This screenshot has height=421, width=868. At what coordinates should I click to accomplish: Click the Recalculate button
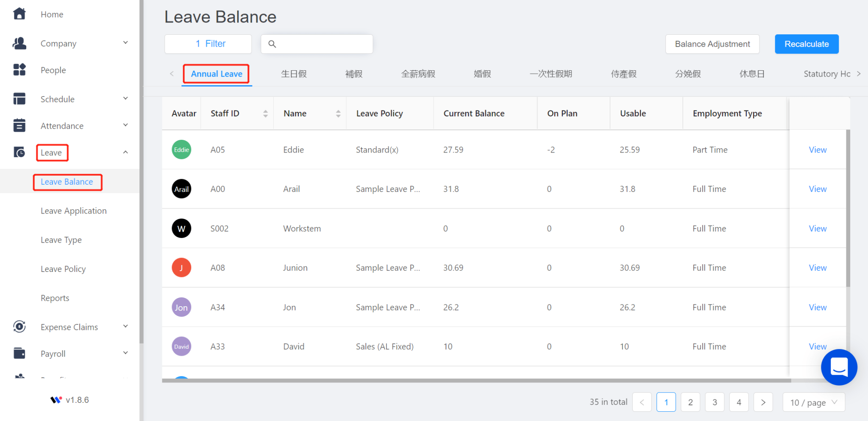pyautogui.click(x=806, y=44)
